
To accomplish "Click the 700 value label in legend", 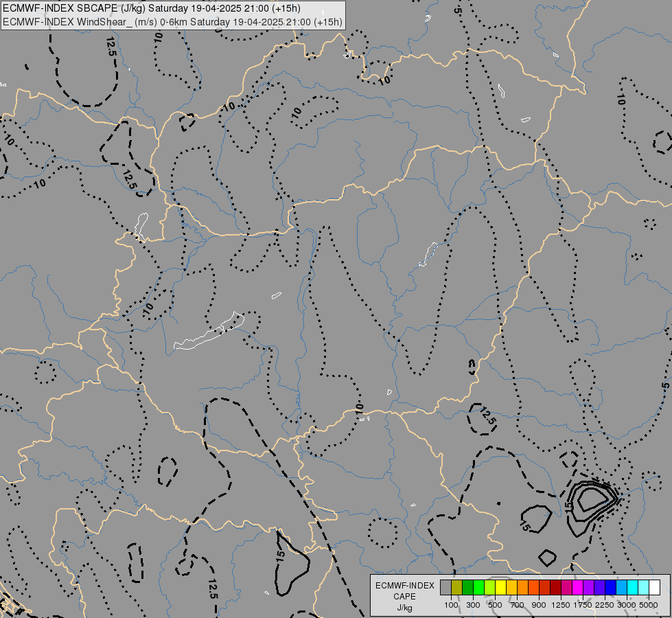I will click(518, 605).
